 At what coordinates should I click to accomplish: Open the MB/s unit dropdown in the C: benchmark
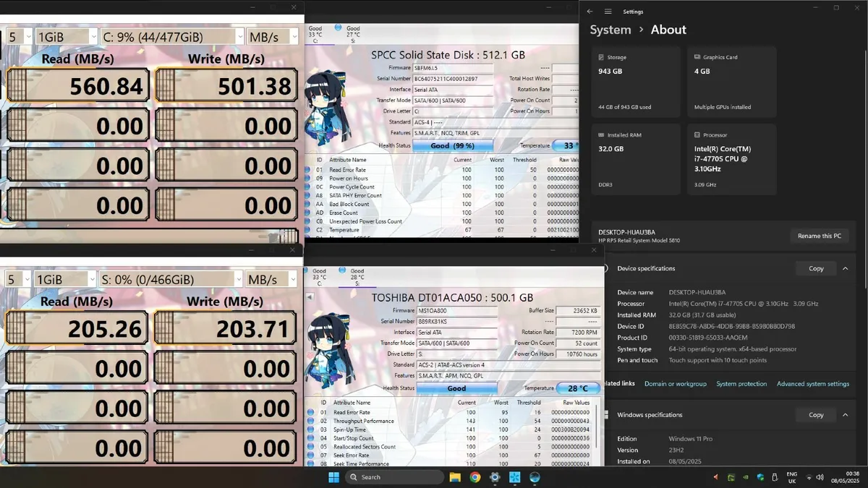pyautogui.click(x=273, y=37)
